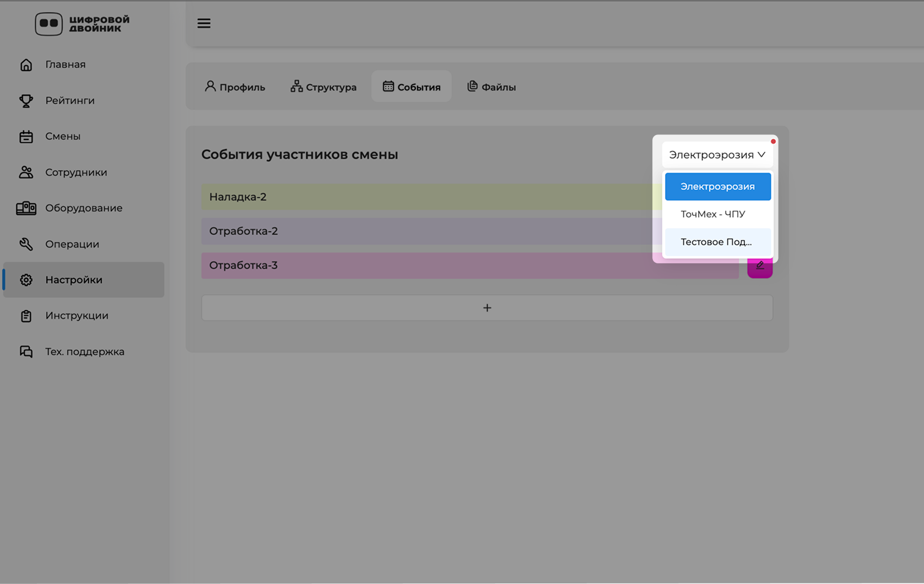924x584 pixels.
Task: Open Рейтинги via the trophy icon
Action: point(26,101)
